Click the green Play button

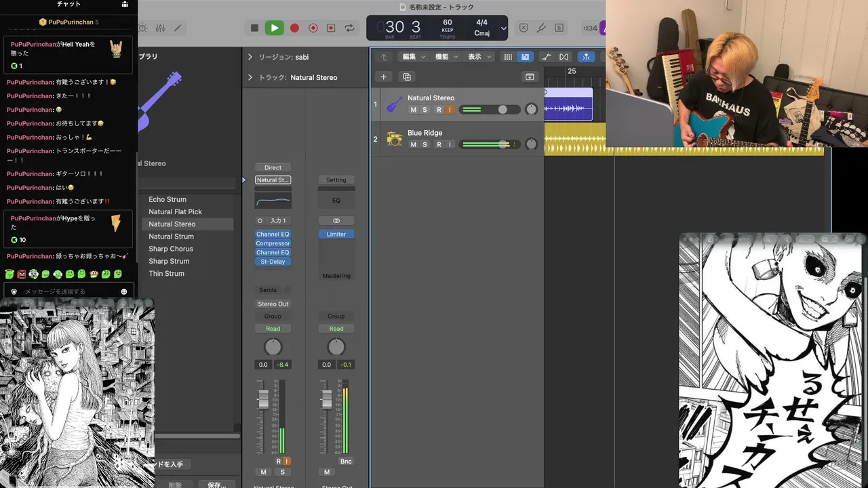tap(274, 28)
